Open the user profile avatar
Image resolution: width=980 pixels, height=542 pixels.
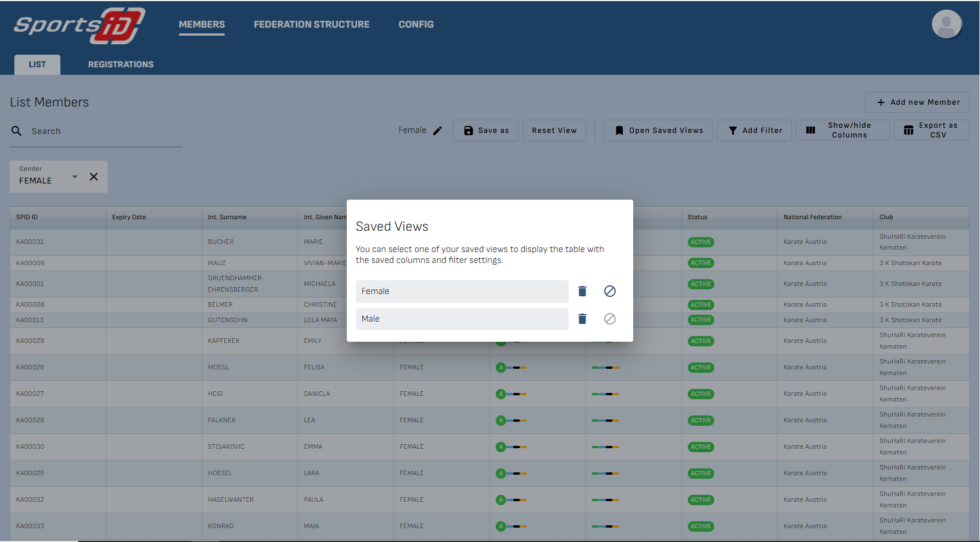(947, 24)
